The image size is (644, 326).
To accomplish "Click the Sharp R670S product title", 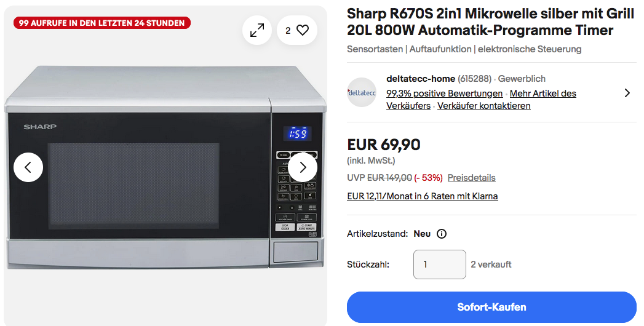I will coord(490,22).
